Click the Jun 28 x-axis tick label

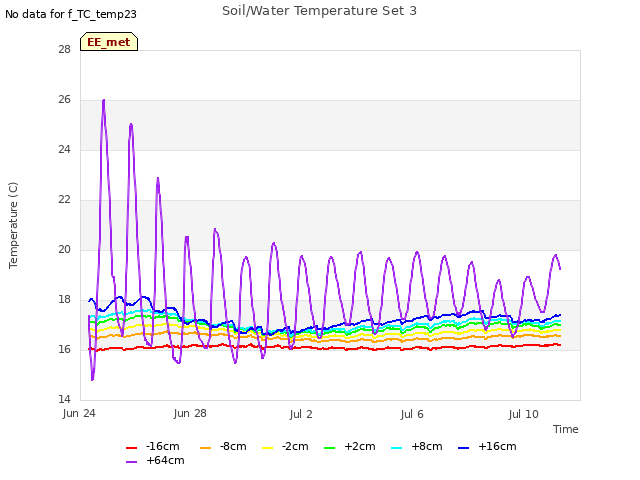[x=190, y=414]
